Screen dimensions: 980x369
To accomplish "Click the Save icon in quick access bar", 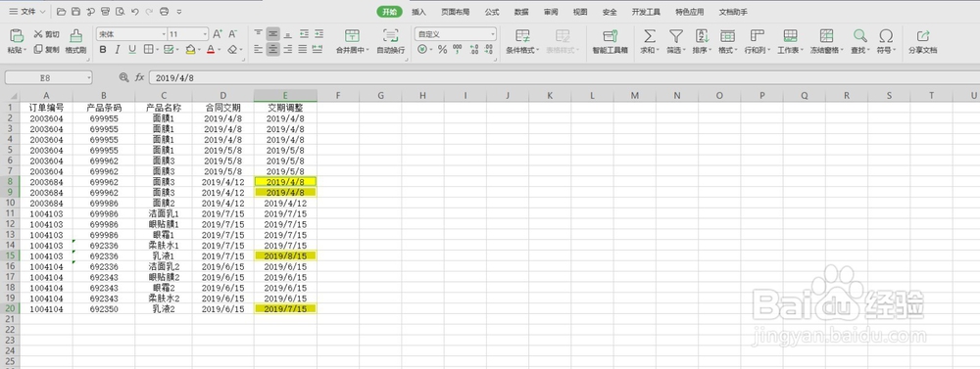I will [x=75, y=12].
